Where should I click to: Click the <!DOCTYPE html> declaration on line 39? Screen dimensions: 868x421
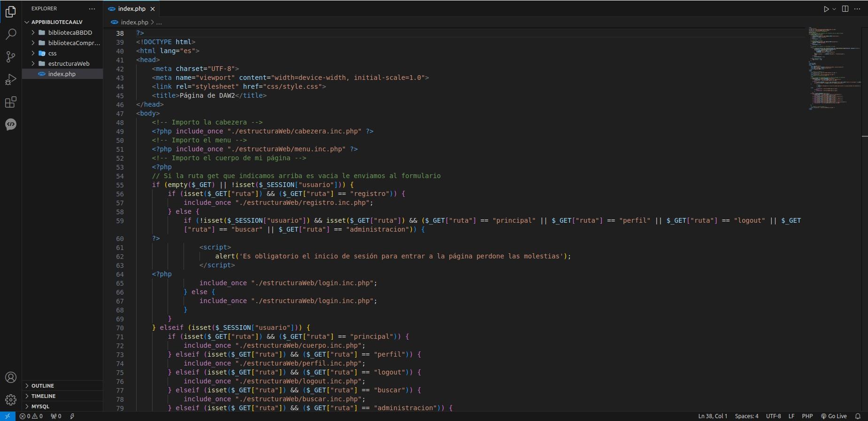(x=166, y=42)
